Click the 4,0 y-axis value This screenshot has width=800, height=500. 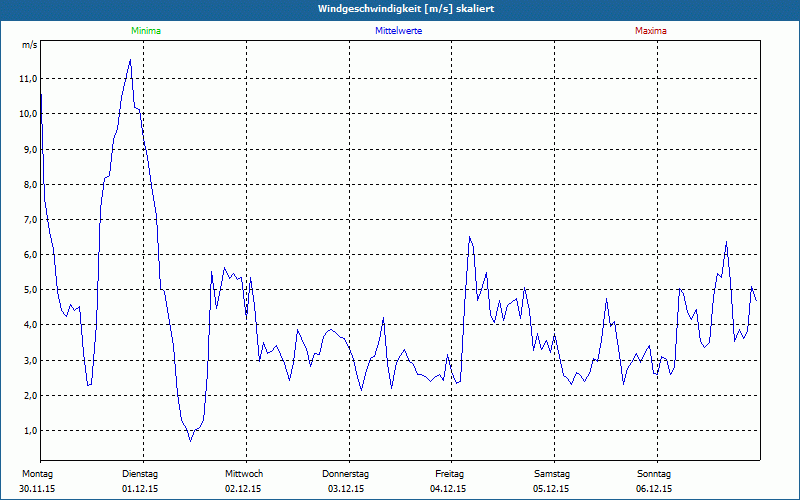pyautogui.click(x=30, y=325)
